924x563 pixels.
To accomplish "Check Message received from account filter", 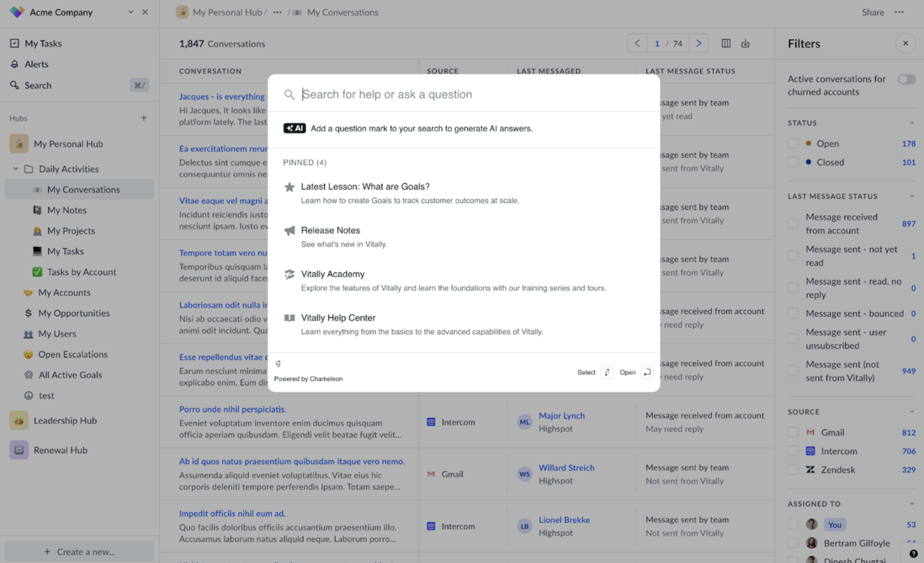I will tap(793, 223).
